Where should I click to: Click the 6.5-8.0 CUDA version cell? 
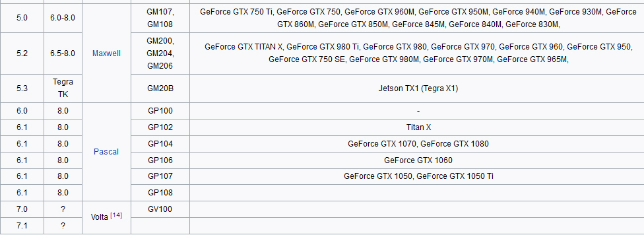pos(63,53)
